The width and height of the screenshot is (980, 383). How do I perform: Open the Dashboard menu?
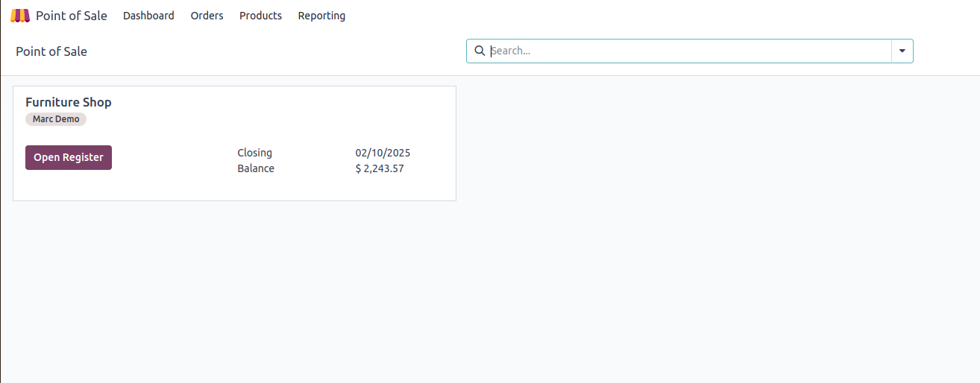[148, 16]
